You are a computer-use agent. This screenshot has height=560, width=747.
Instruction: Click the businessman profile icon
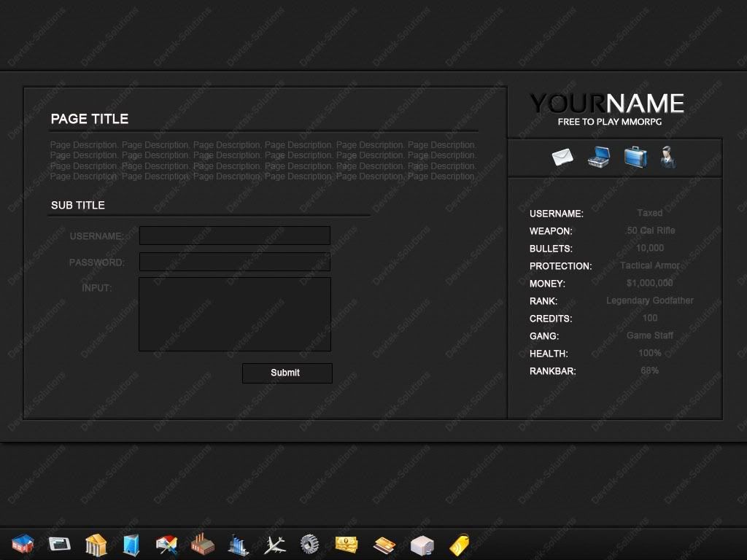pyautogui.click(x=667, y=157)
